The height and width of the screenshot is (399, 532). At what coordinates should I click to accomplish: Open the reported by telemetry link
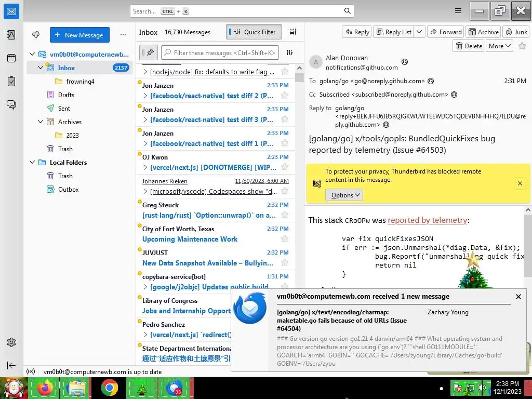pos(427,220)
